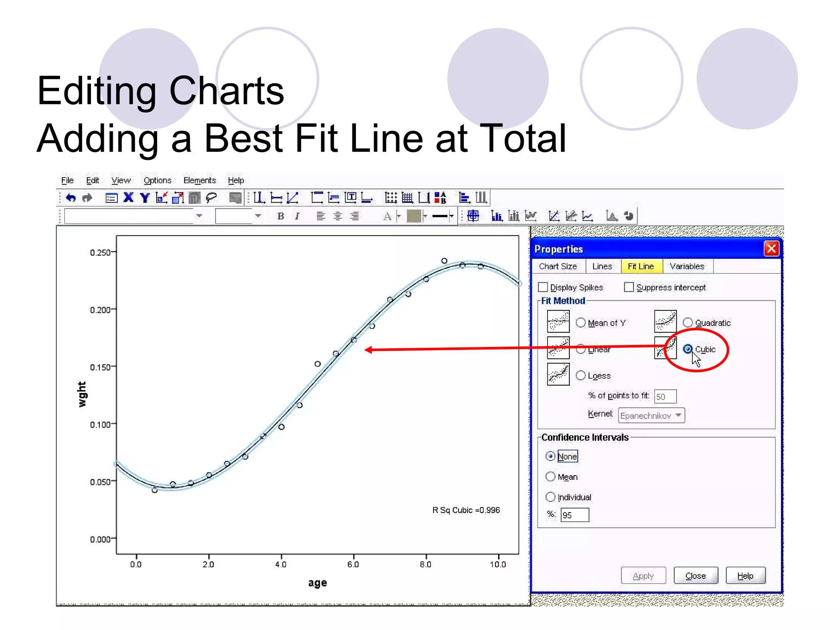This screenshot has height=630, width=840.
Task: Open the line style dropdown arrow
Action: coord(452,216)
